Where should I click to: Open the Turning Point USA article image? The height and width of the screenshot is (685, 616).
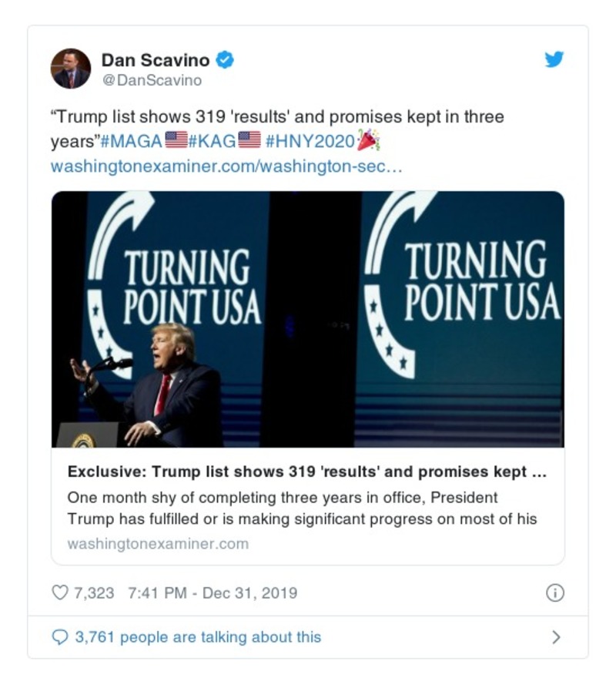pos(308,319)
